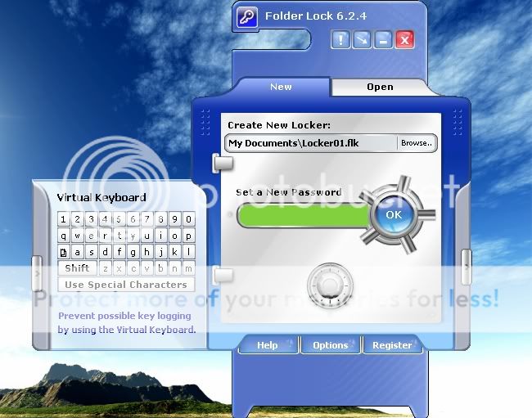Click the Folder Lock key logo
Screen dimensions: 532x418
click(x=246, y=16)
